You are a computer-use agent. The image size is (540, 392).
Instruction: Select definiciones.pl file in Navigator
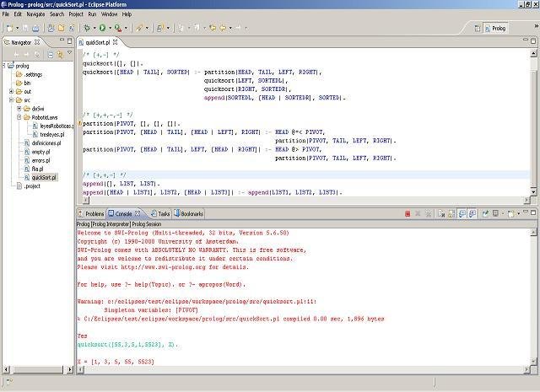(x=46, y=143)
